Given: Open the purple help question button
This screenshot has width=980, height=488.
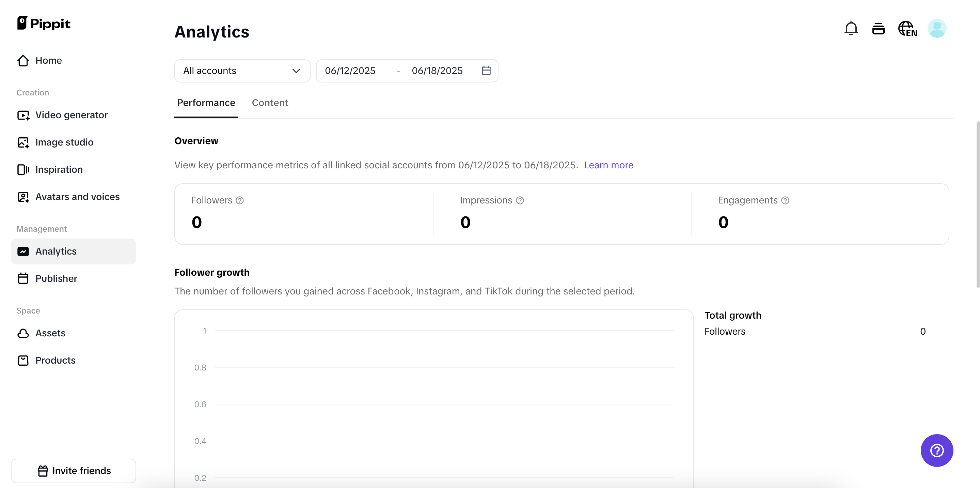Looking at the screenshot, I should tap(936, 450).
